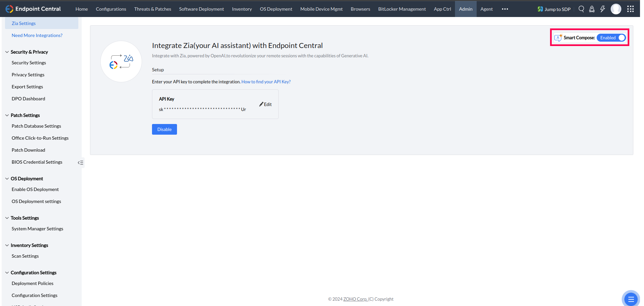
Task: Open Mobile Device Mgmt tab
Action: (321, 9)
